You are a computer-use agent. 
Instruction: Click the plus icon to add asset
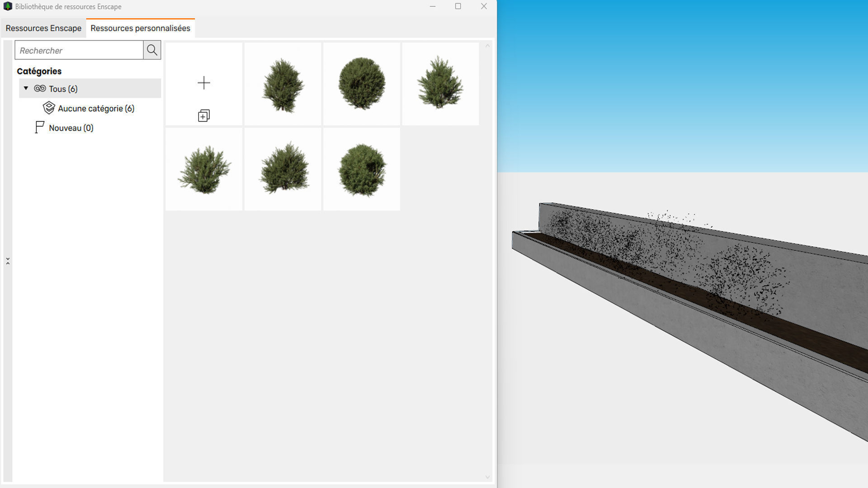coord(204,83)
